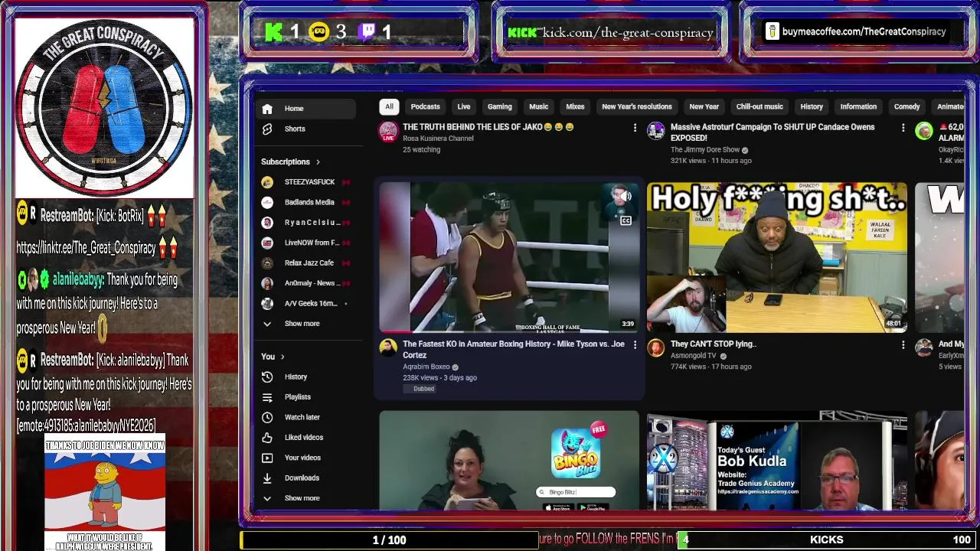The height and width of the screenshot is (551, 980).
Task: Click the Bingo Blitz search field
Action: tap(576, 492)
